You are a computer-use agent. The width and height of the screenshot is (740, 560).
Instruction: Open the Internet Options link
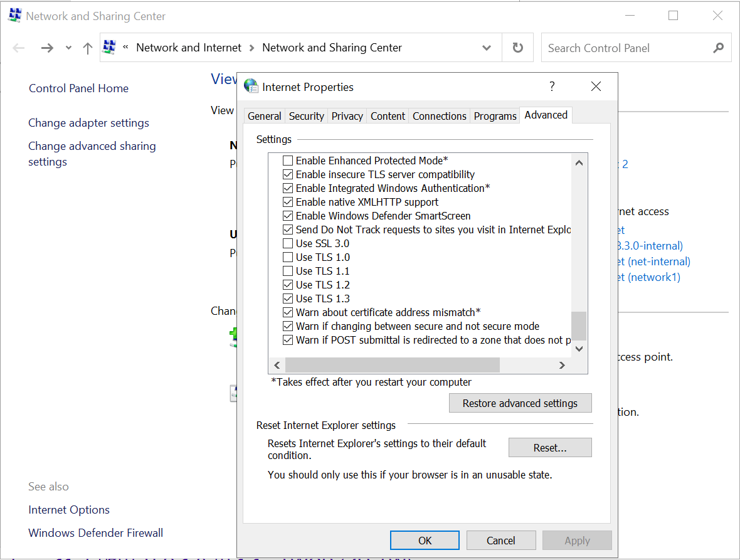[x=69, y=510]
